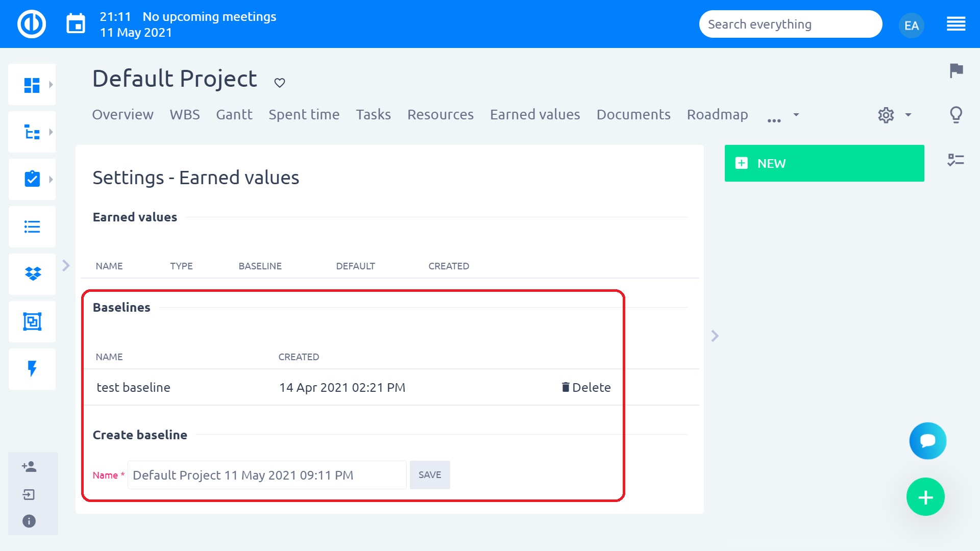Click the green NEW button

coord(824,163)
